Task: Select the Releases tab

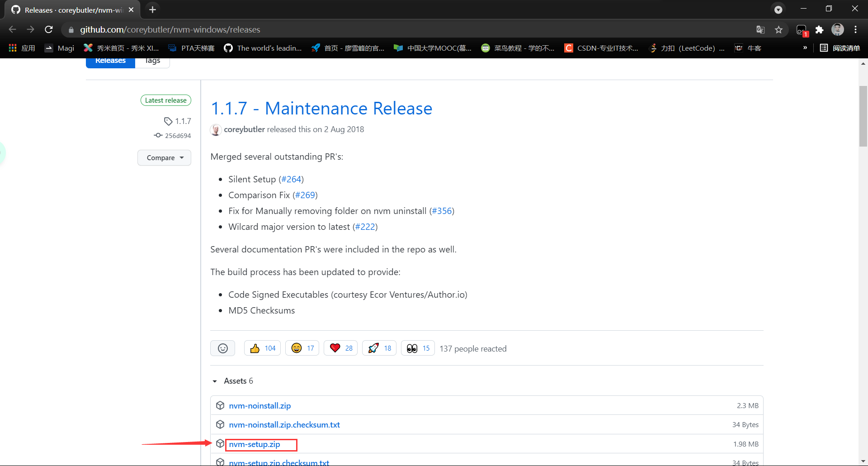Action: 110,62
